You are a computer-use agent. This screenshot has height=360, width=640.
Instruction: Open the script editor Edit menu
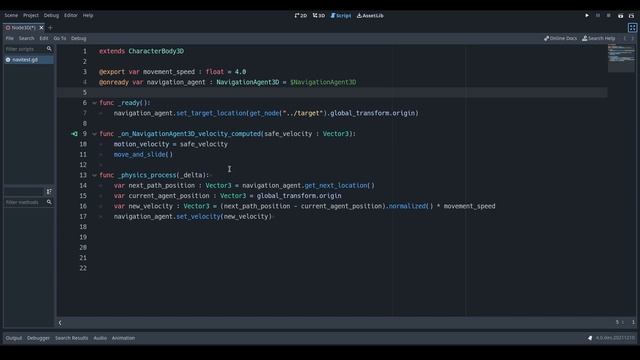(44, 38)
